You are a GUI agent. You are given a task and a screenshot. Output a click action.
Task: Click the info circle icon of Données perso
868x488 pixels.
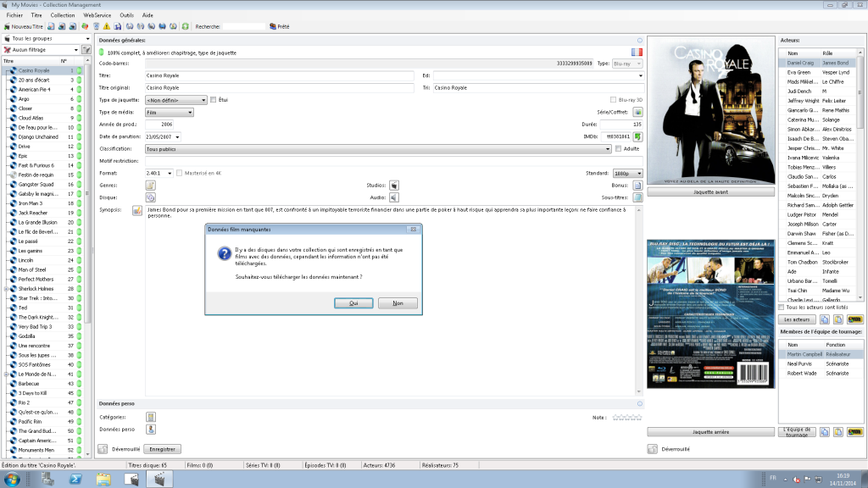pyautogui.click(x=639, y=404)
